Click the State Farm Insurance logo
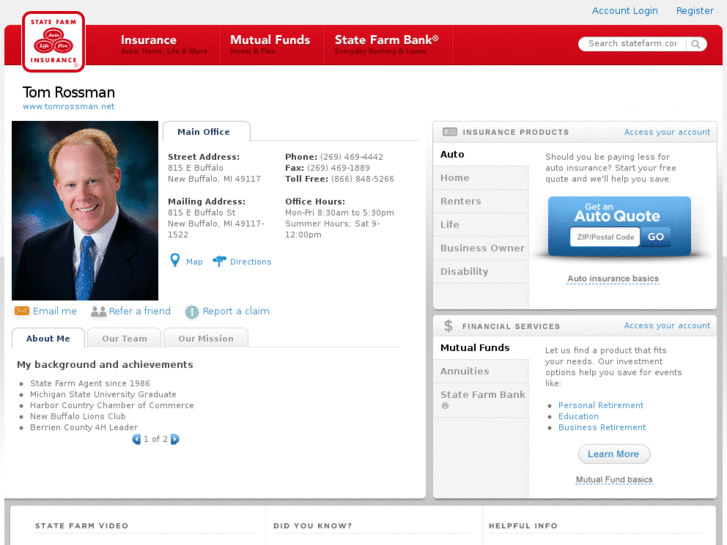 coord(53,42)
